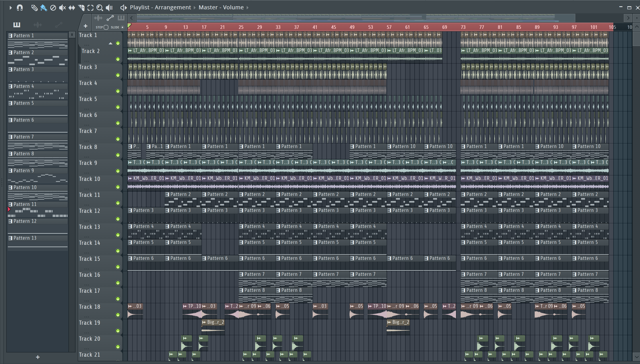Screen dimensions: 640x364
Task: Open the Track 14 options dots
Action: coord(87,253)
